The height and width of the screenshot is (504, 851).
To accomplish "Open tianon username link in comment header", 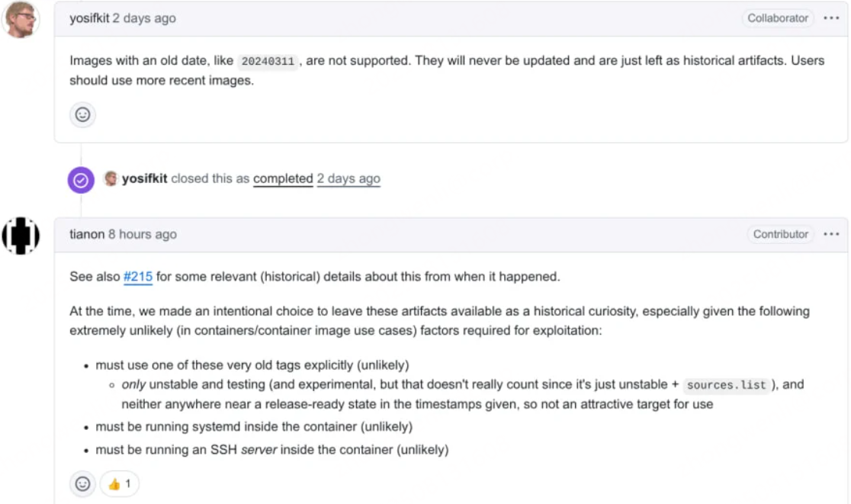I will [x=87, y=235].
